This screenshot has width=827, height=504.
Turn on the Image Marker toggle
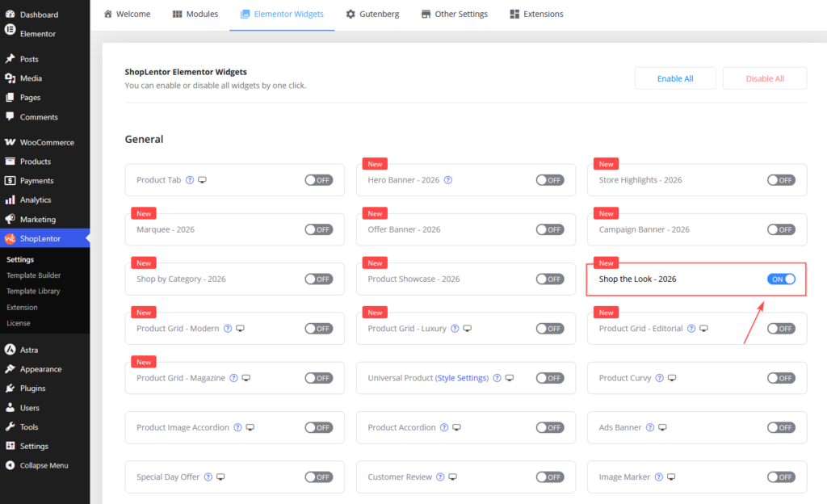pyautogui.click(x=781, y=477)
